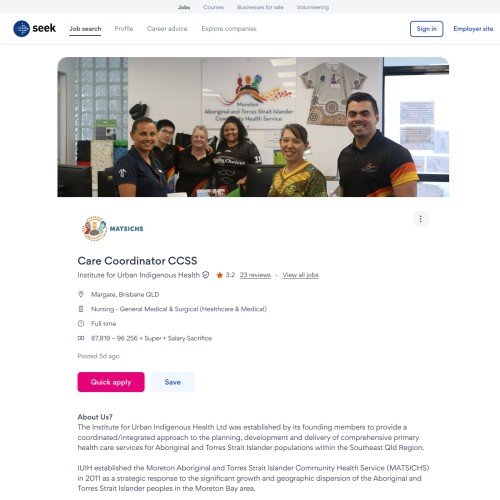Screen dimensions: 500x500
Task: Open the Job search tab
Action: coord(85,29)
